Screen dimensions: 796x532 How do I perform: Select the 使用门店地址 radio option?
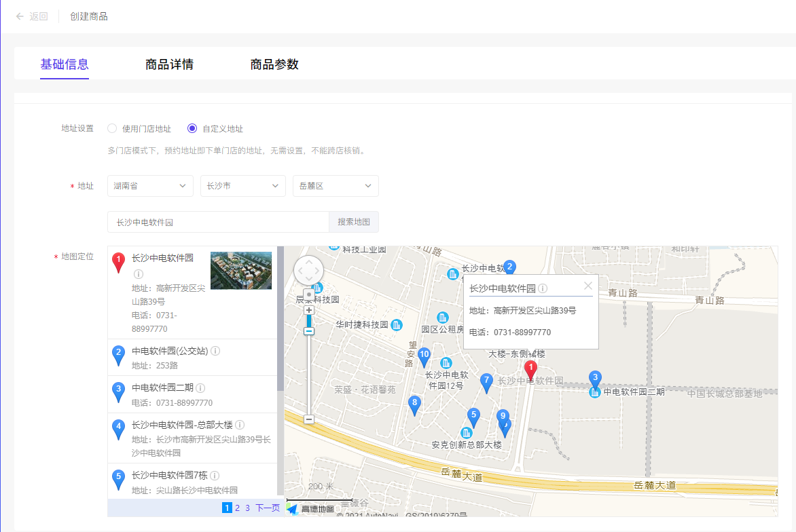tap(113, 128)
